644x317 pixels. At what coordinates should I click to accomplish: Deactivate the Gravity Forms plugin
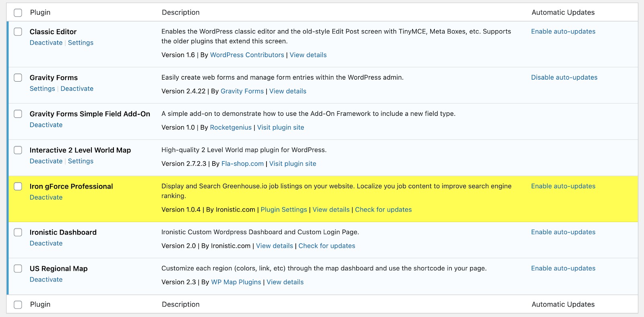(x=77, y=89)
